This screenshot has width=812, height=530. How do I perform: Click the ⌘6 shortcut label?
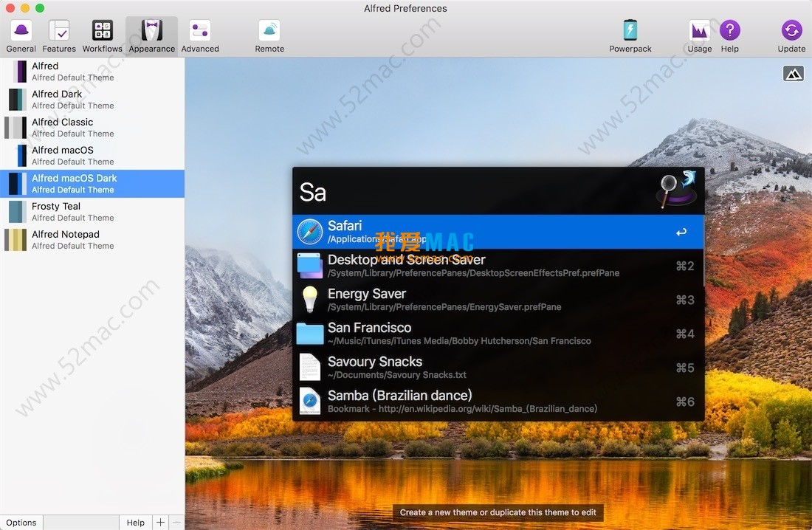[684, 402]
